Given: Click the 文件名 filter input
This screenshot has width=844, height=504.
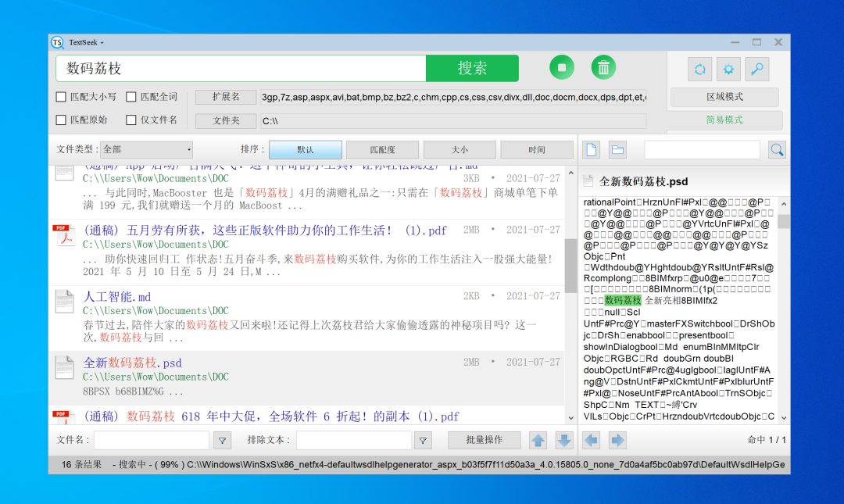Looking at the screenshot, I should click(x=152, y=440).
